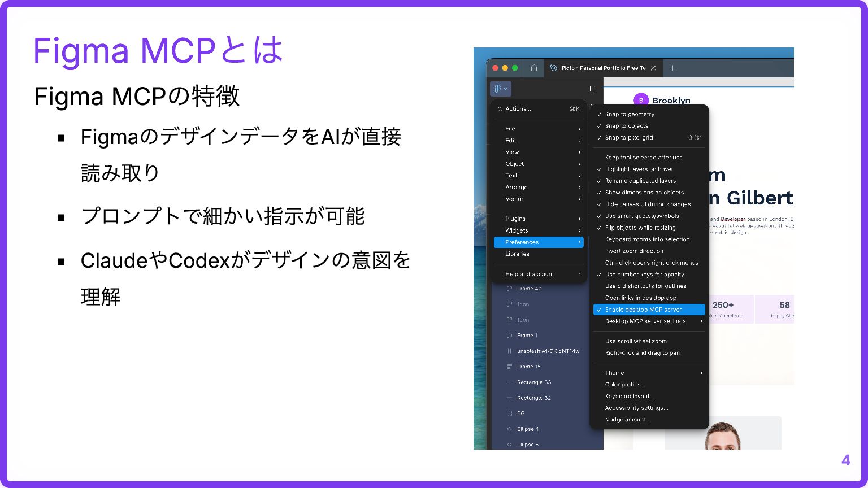Click the Home icon in Figma's tab bar
This screenshot has height=488, width=868.
[x=533, y=68]
